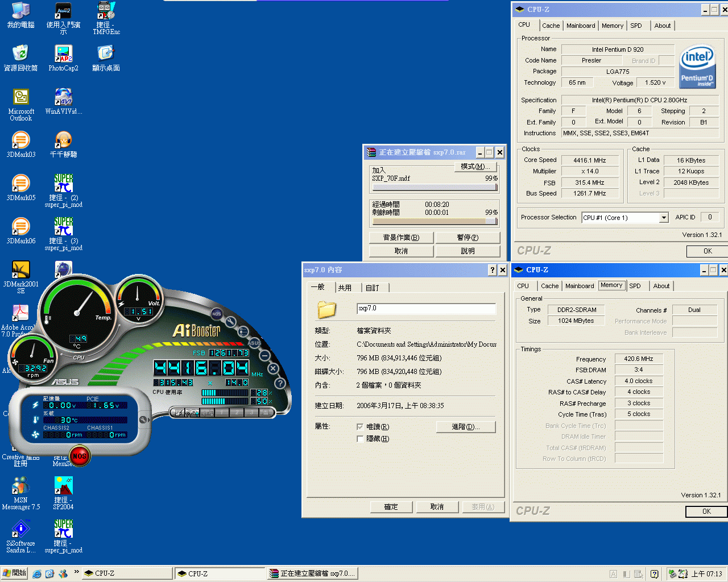
Task: Click the SXP_70F.mdf file progress bar in WinRAR
Action: (435, 188)
